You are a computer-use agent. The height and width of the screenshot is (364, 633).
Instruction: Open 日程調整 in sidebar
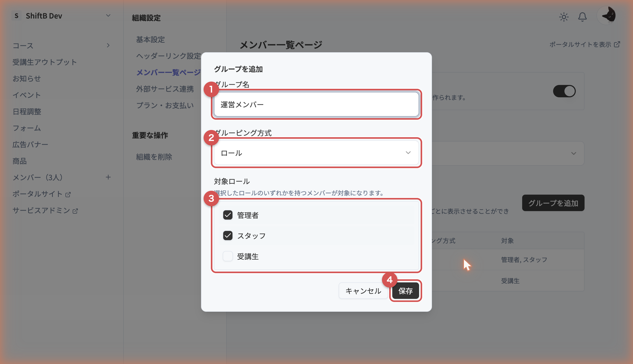(27, 111)
